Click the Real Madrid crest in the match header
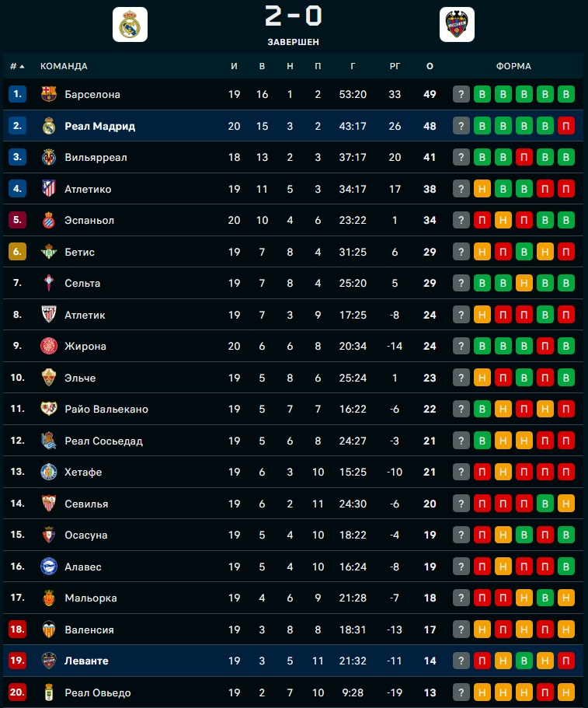Viewport: 588px width, 708px height. (130, 24)
